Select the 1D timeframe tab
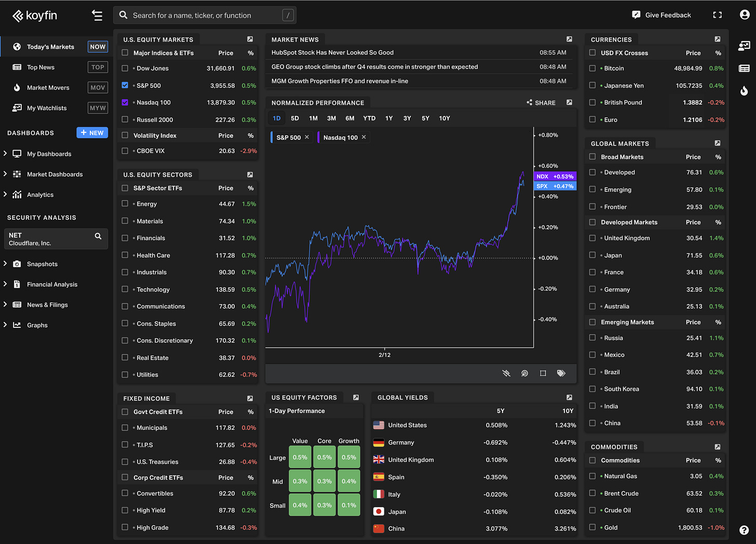756x544 pixels. click(277, 118)
